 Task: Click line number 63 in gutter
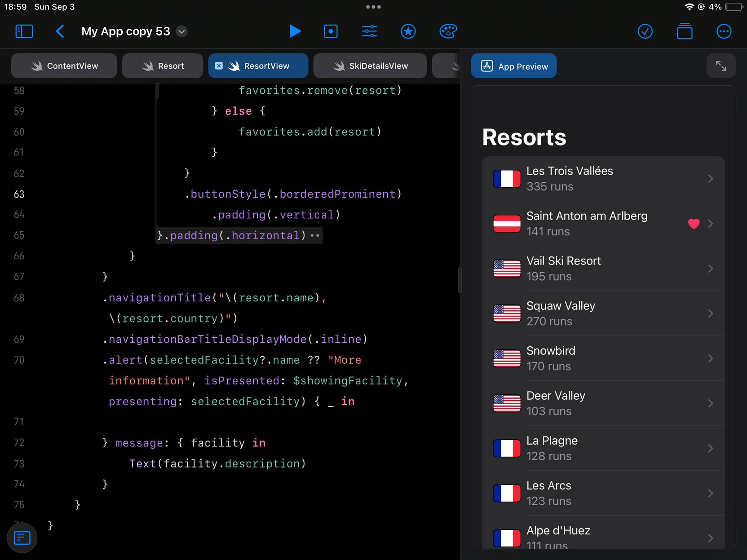(19, 194)
